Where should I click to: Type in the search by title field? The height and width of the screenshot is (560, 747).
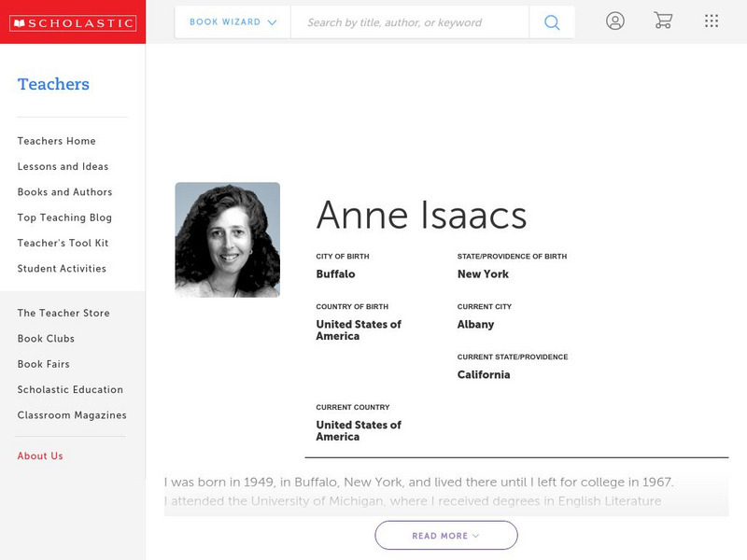(409, 22)
